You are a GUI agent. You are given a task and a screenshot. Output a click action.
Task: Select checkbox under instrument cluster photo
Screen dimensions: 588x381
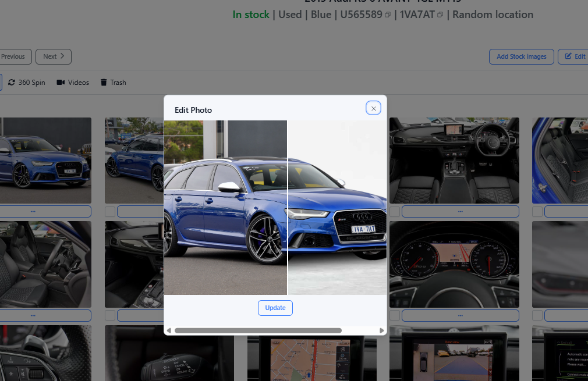(395, 315)
